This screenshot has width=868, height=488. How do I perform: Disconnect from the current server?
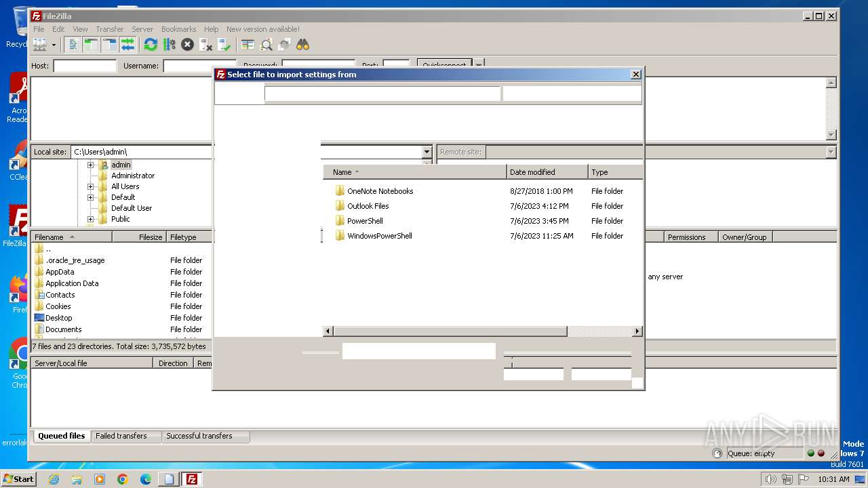click(205, 45)
